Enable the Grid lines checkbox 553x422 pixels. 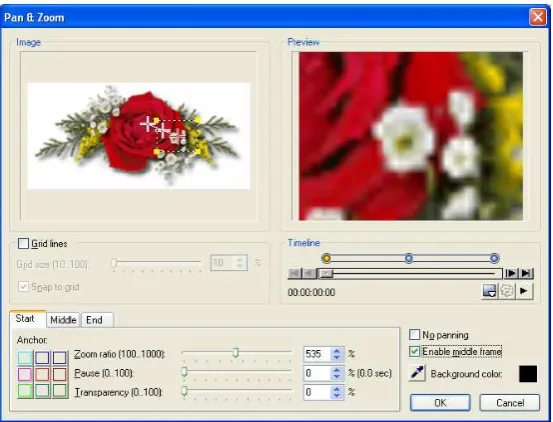23,243
